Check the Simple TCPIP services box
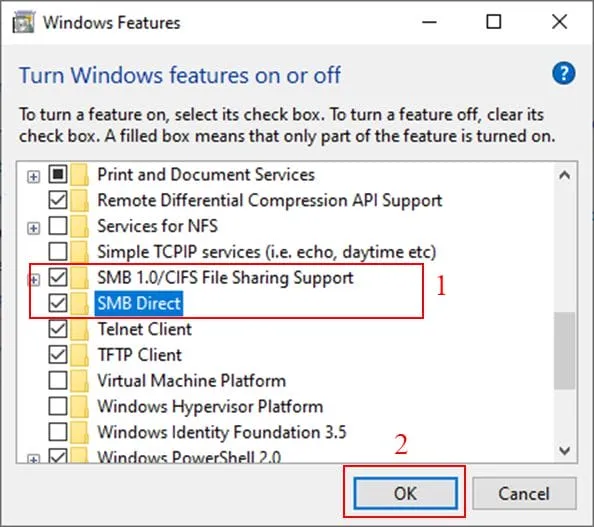Image resolution: width=594 pixels, height=527 pixels. pyautogui.click(x=58, y=252)
